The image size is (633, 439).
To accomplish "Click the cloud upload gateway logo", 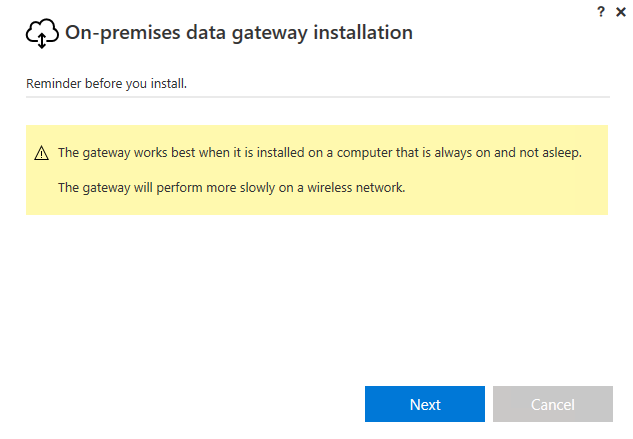I will click(42, 35).
